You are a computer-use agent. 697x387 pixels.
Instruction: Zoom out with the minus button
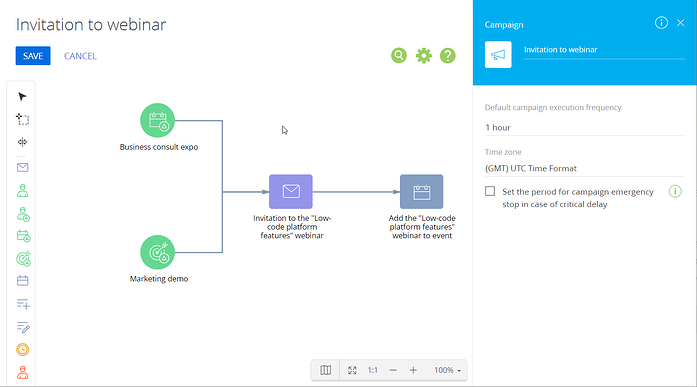(393, 370)
